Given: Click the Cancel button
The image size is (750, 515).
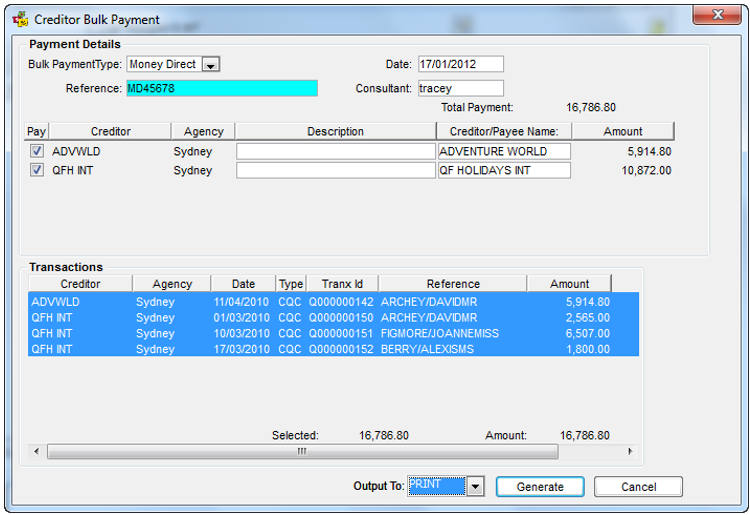Looking at the screenshot, I should pos(639,487).
